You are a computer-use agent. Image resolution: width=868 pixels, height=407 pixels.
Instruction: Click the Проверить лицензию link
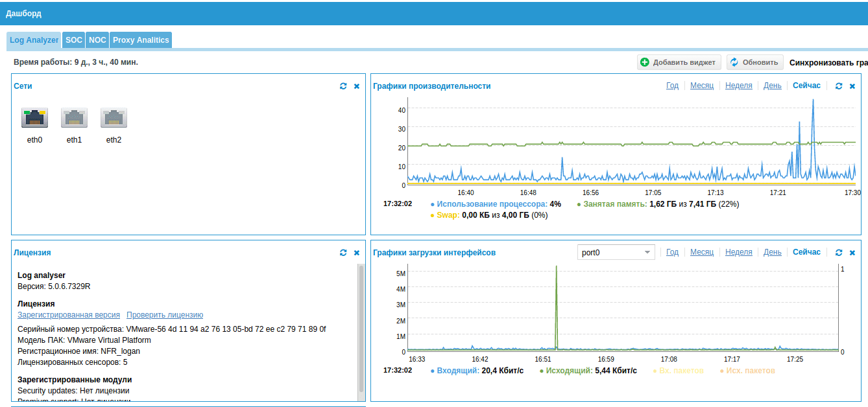click(x=165, y=315)
